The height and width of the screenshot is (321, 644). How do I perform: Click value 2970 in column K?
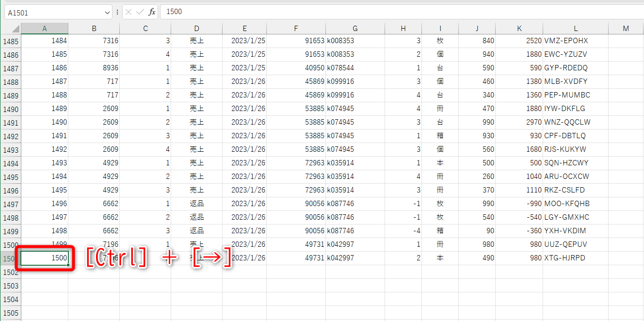click(x=519, y=122)
